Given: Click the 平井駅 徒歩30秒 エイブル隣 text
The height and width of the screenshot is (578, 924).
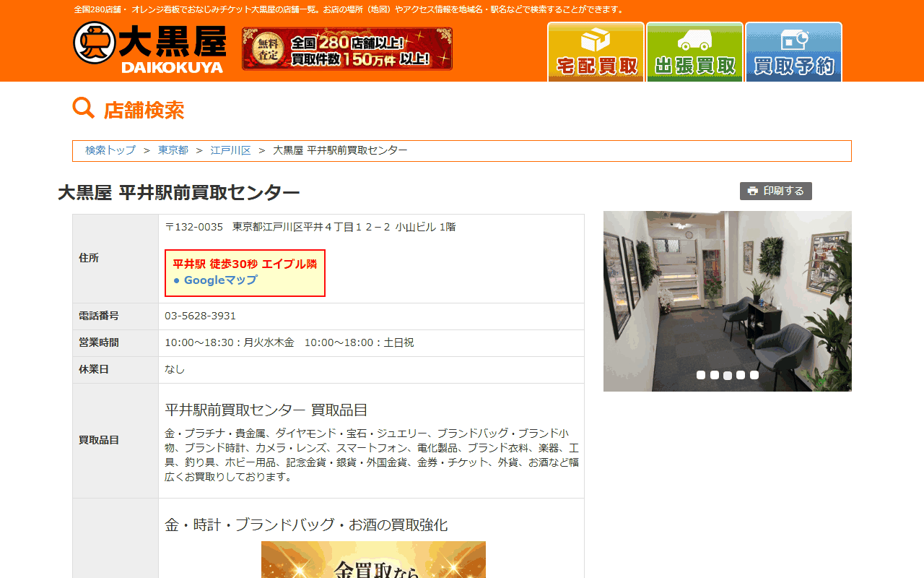Looking at the screenshot, I should (x=245, y=264).
